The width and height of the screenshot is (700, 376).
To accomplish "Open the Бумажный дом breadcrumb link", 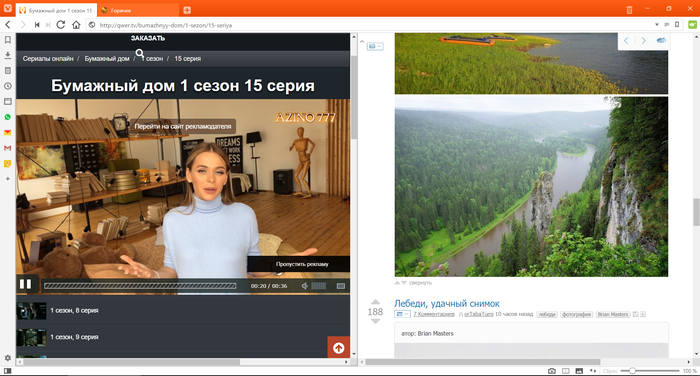I will (x=107, y=58).
